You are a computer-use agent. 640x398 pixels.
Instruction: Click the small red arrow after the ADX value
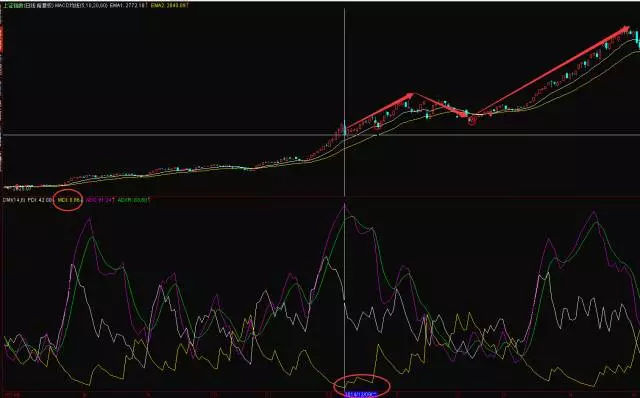click(x=114, y=200)
